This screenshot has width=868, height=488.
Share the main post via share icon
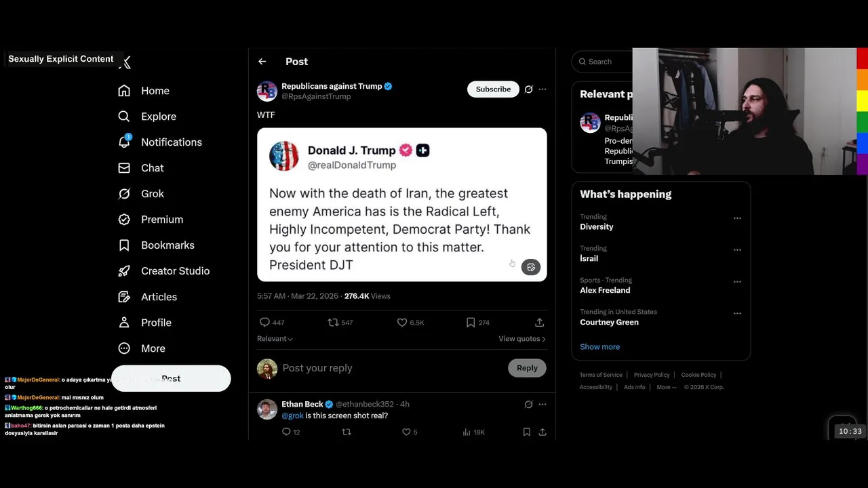point(539,323)
